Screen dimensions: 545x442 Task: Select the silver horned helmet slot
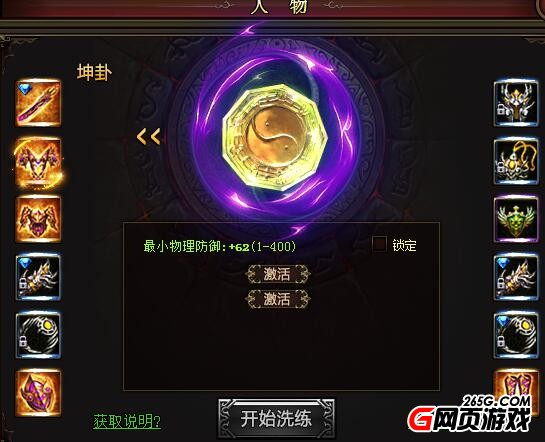pyautogui.click(x=516, y=103)
